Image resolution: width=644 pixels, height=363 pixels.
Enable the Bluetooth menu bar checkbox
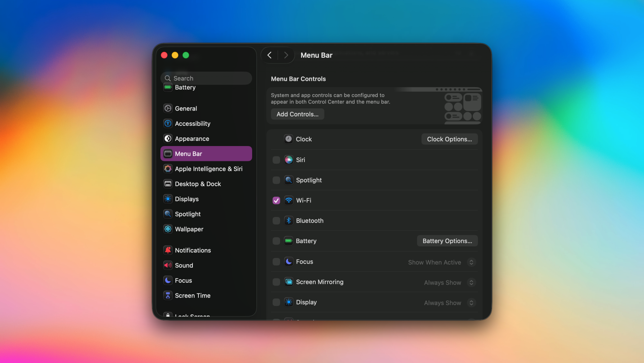point(276,221)
